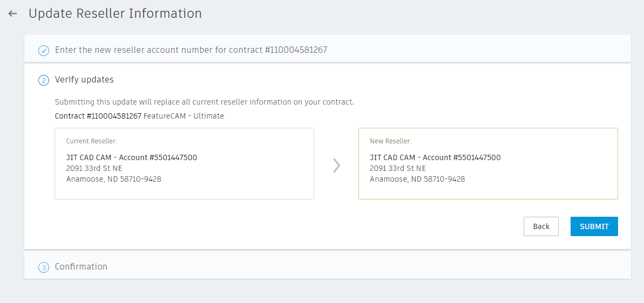Click the FeatureCAM - Ultimate product name

(184, 116)
